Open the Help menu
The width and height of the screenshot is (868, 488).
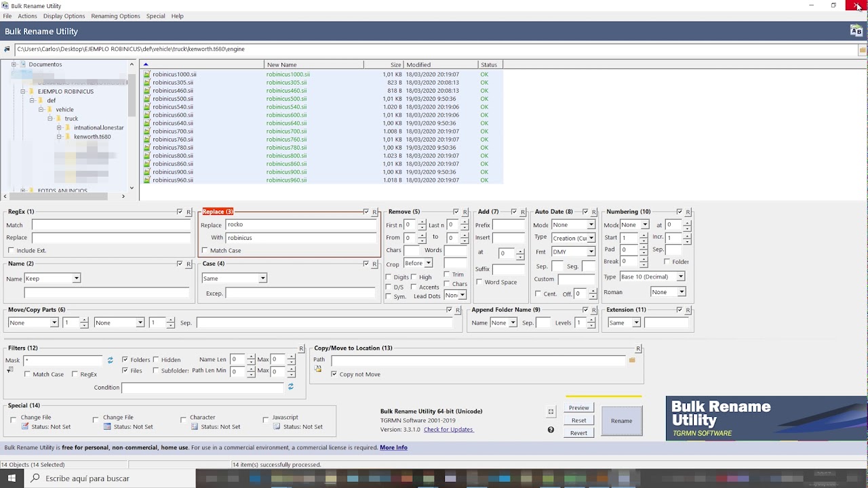point(177,16)
